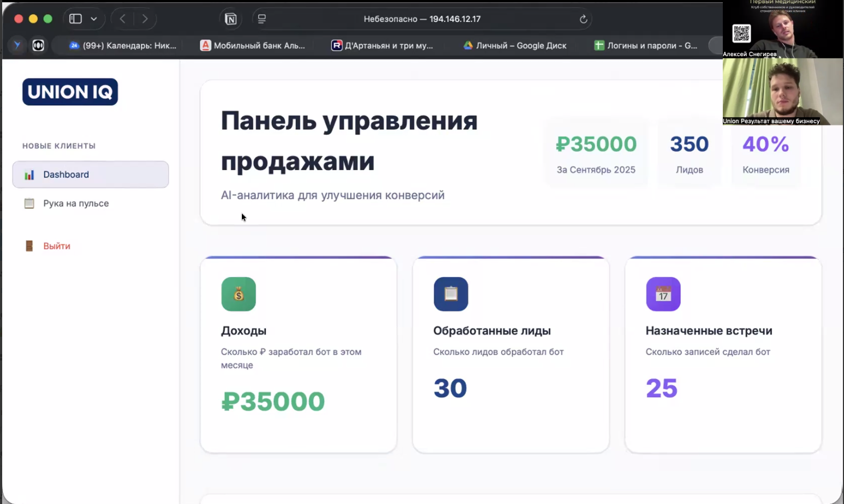The width and height of the screenshot is (844, 504).
Task: Click the UNION IQ logo
Action: click(x=70, y=92)
